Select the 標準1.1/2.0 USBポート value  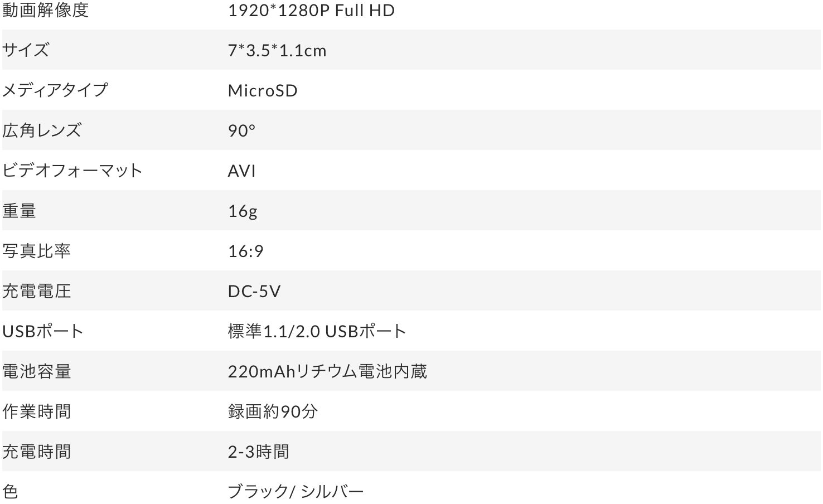pyautogui.click(x=317, y=332)
